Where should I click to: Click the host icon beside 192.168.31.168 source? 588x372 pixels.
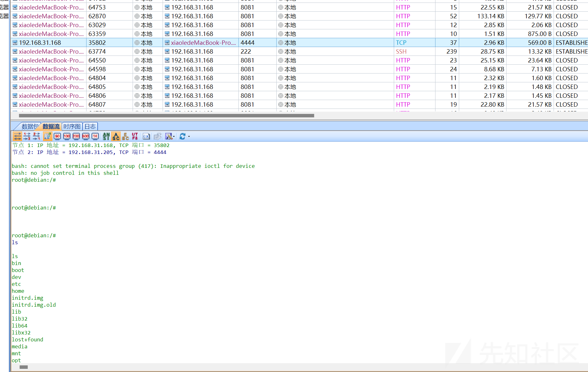coord(15,43)
